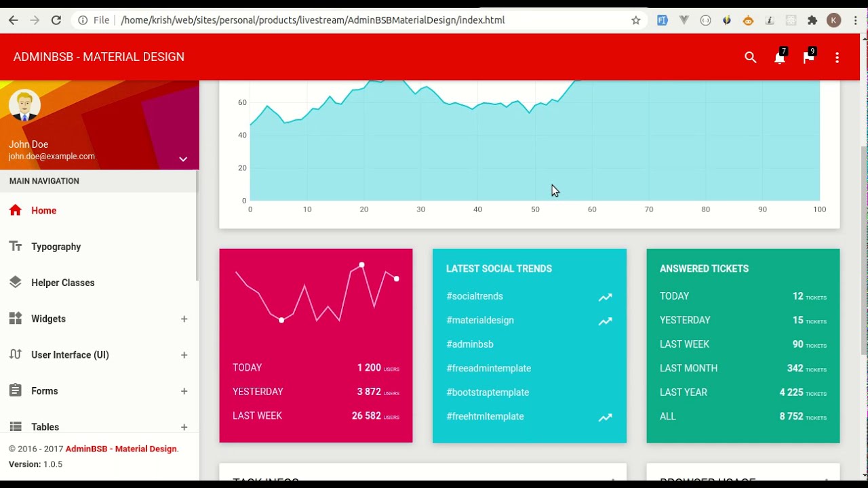The width and height of the screenshot is (868, 488).
Task: Expand the John Doe user dropdown chevron
Action: (183, 159)
